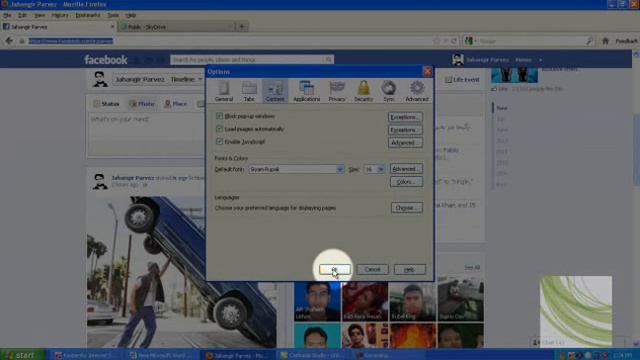Click the Firefox address bar URL
The height and width of the screenshot is (360, 640).
click(71, 41)
